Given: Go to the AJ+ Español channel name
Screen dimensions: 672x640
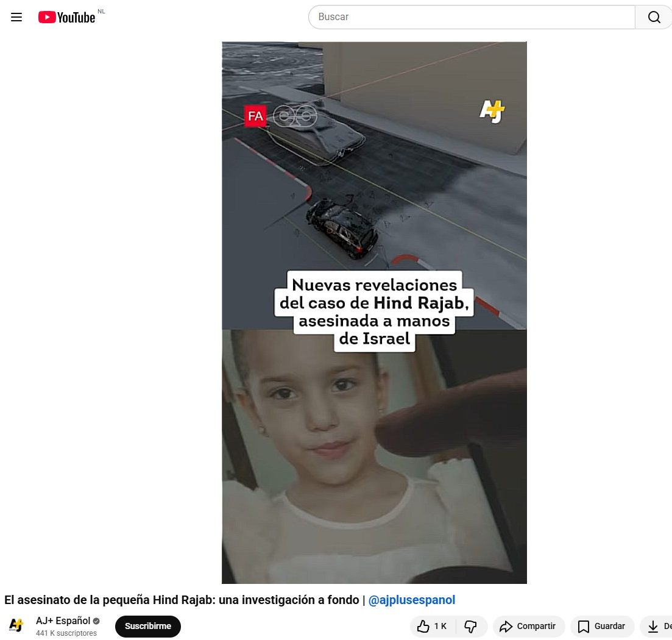Looking at the screenshot, I should (63, 620).
